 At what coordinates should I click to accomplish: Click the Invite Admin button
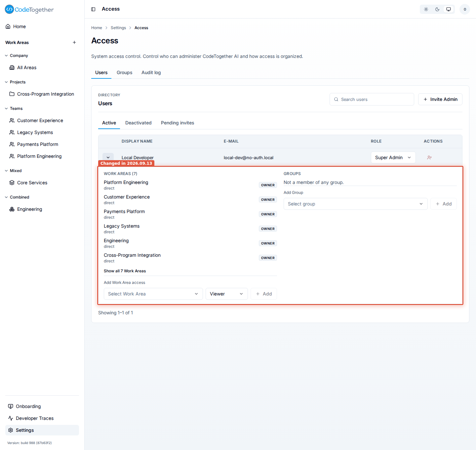point(440,99)
